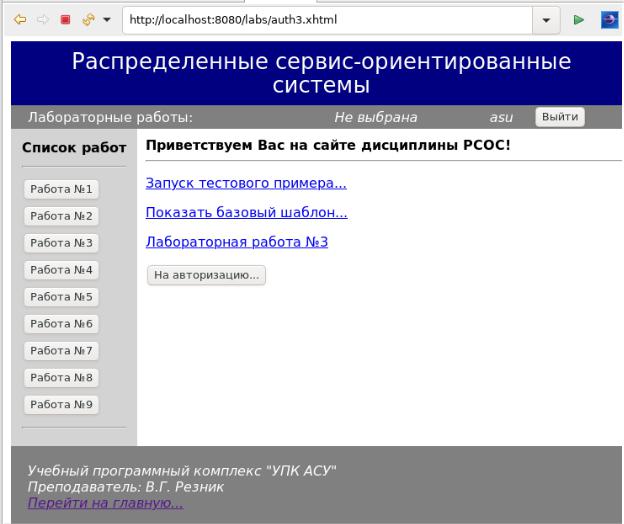The image size is (624, 524).
Task: Click the Не выбрана status text
Action: [376, 117]
